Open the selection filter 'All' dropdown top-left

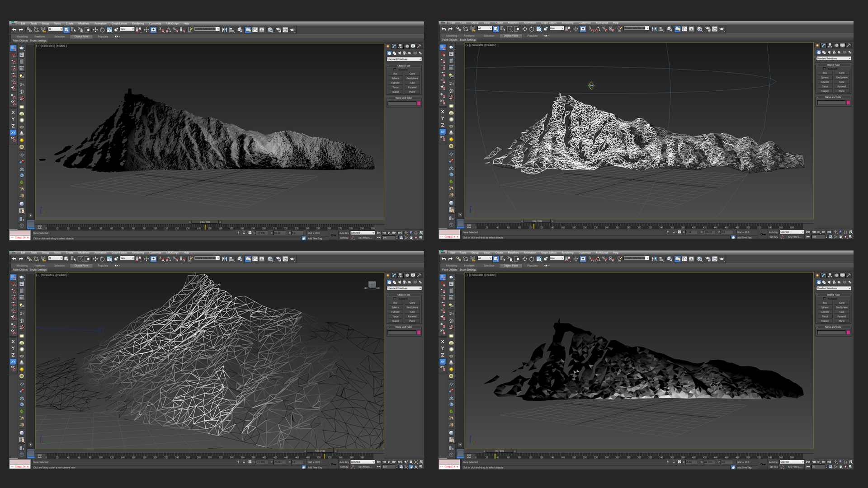pyautogui.click(x=56, y=29)
